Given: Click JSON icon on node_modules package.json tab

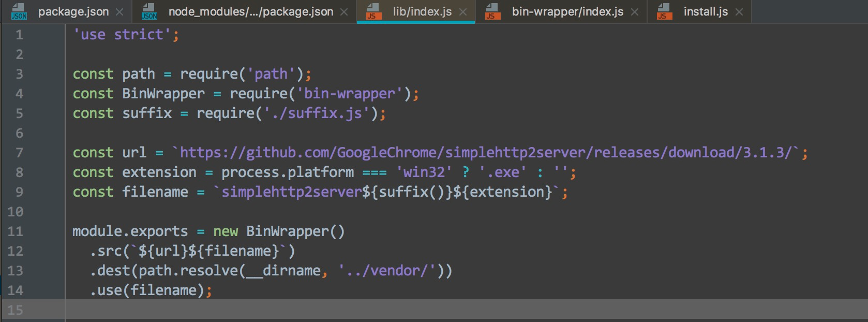Looking at the screenshot, I should pyautogui.click(x=149, y=11).
